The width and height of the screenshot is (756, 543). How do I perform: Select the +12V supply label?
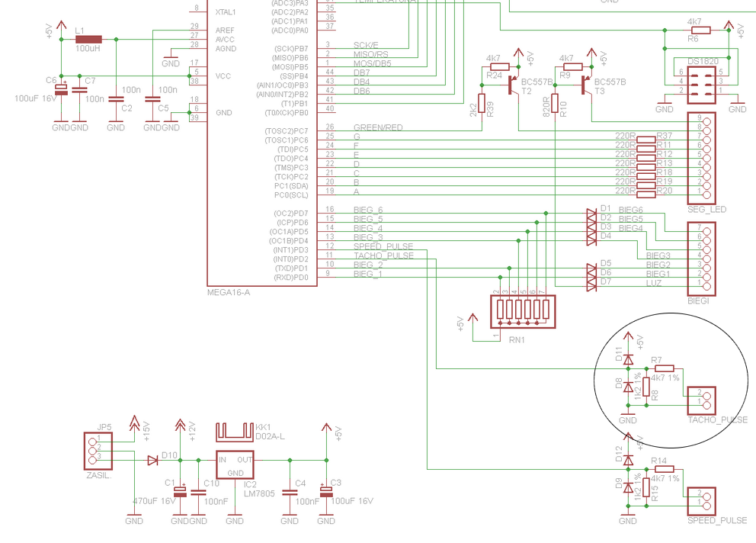coord(192,432)
